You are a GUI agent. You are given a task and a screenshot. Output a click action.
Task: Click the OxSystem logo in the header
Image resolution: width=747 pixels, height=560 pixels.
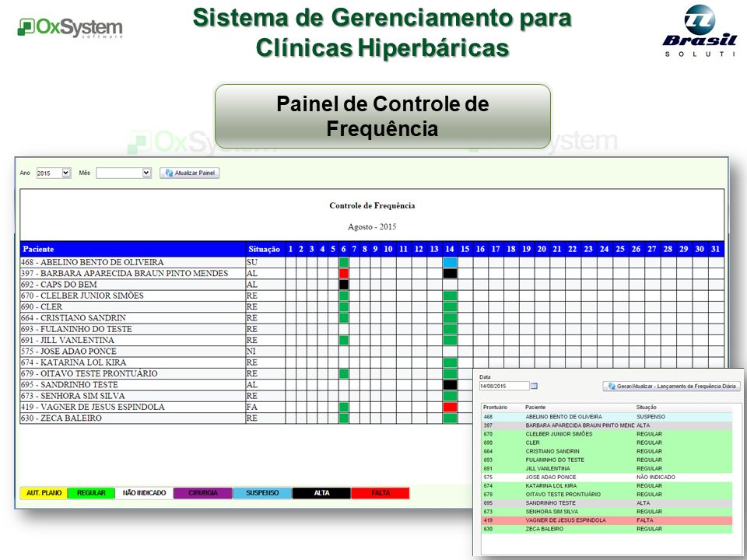[x=70, y=28]
